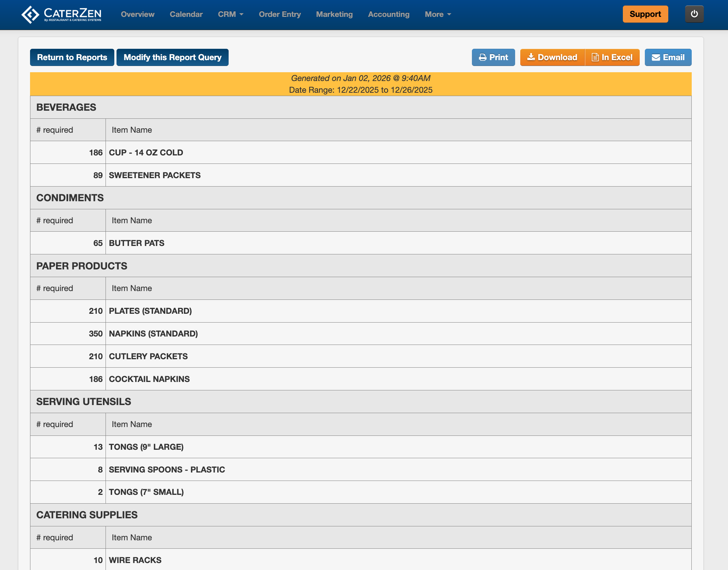This screenshot has height=570, width=728.
Task: Click the envelope icon on Email
Action: pyautogui.click(x=655, y=58)
